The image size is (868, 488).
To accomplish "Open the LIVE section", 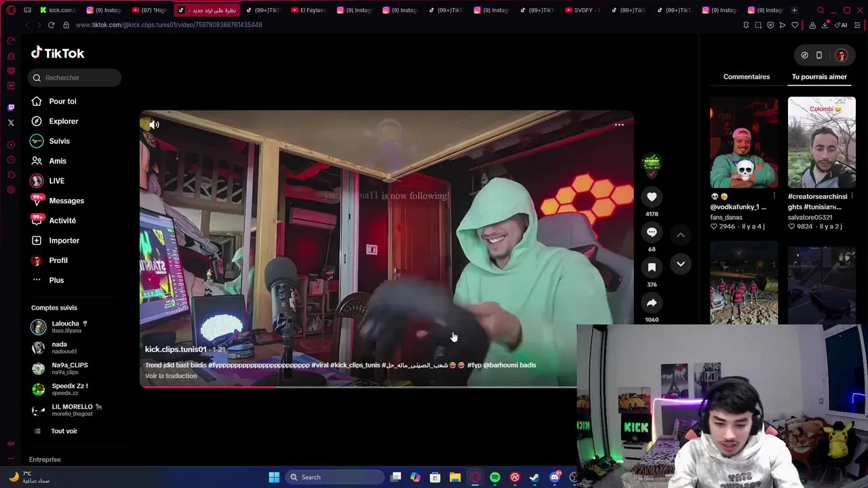I will pos(47,181).
